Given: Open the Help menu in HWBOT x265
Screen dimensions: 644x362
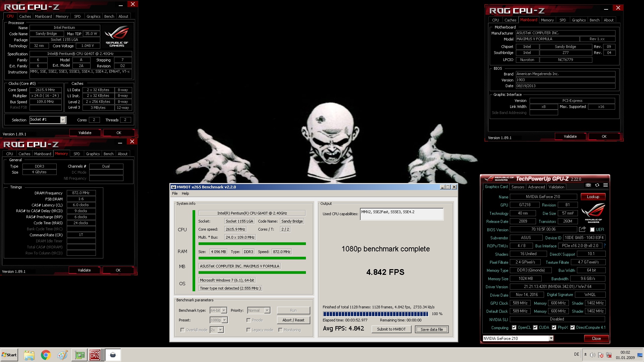Looking at the screenshot, I should 185,193.
